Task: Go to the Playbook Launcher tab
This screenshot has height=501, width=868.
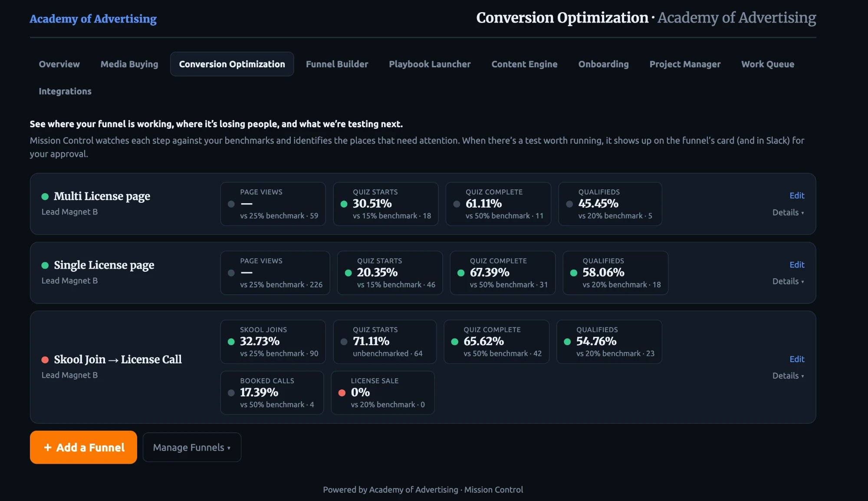Action: click(x=430, y=64)
